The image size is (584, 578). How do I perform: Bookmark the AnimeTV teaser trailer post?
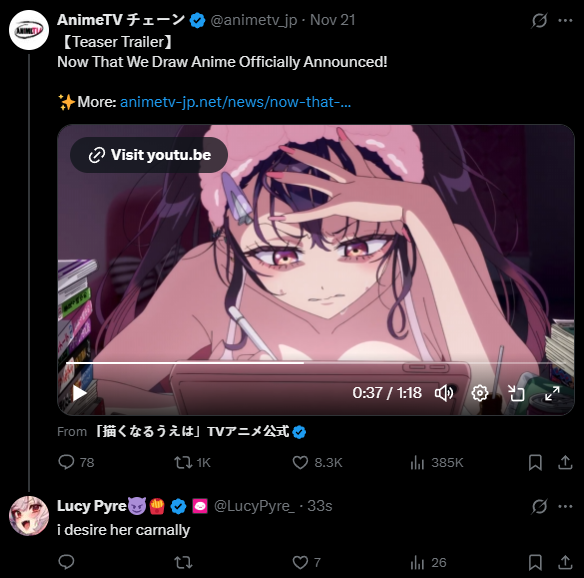(x=535, y=462)
